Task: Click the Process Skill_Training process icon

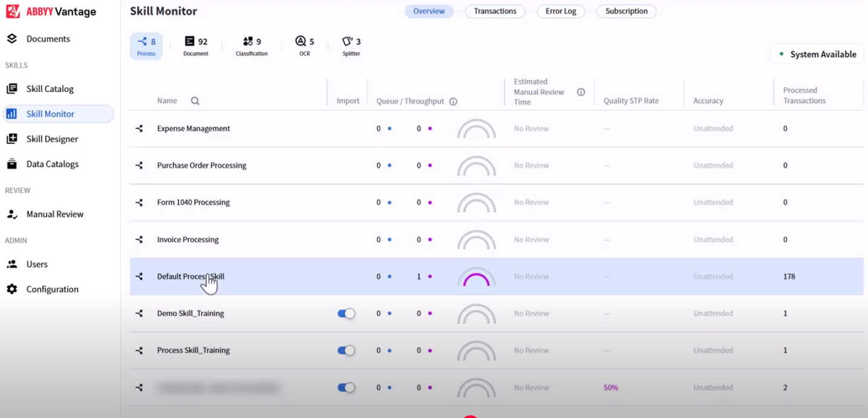Action: 139,350
